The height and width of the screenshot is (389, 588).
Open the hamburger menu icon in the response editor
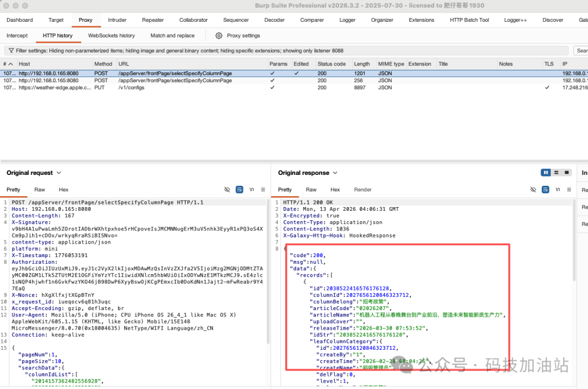(569, 190)
